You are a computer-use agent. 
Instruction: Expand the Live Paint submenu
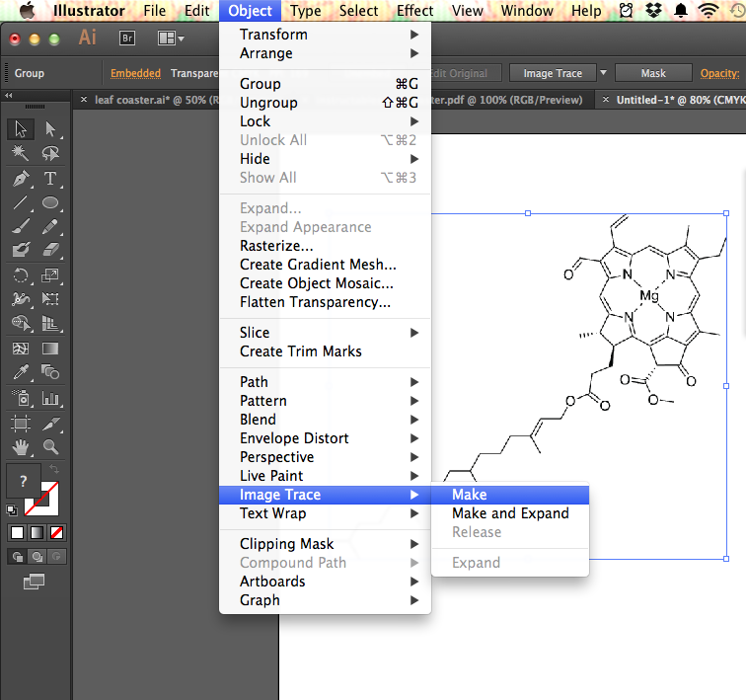325,476
